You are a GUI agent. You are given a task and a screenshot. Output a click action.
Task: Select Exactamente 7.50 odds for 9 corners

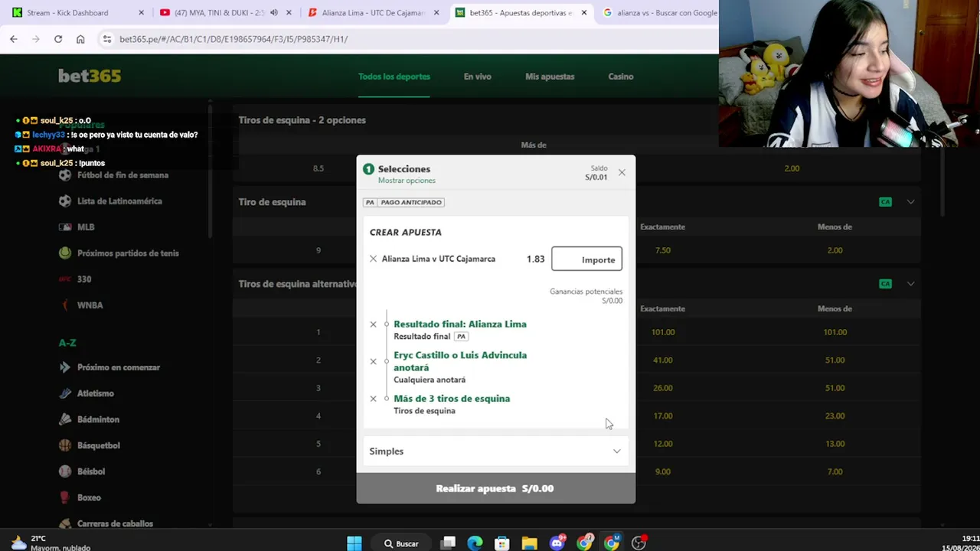click(x=663, y=250)
